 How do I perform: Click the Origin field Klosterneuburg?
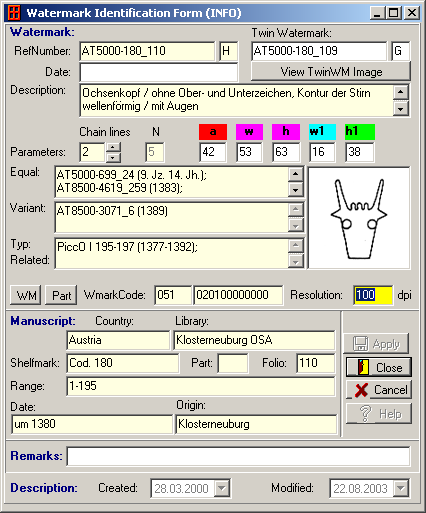click(256, 424)
